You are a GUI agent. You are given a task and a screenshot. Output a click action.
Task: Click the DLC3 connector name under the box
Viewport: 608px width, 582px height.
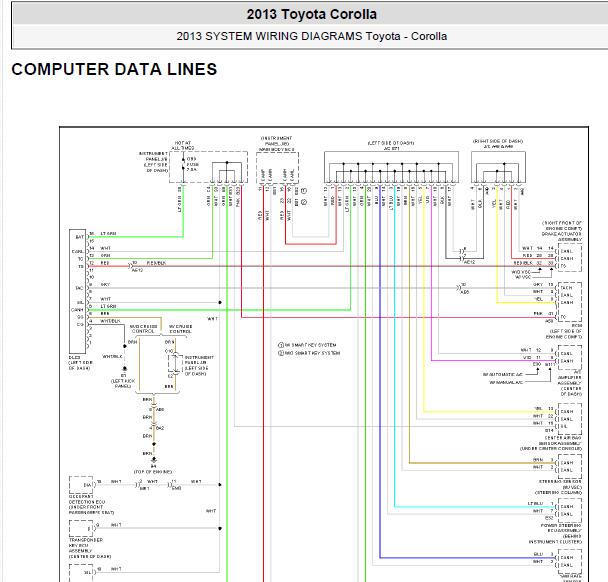coord(74,357)
